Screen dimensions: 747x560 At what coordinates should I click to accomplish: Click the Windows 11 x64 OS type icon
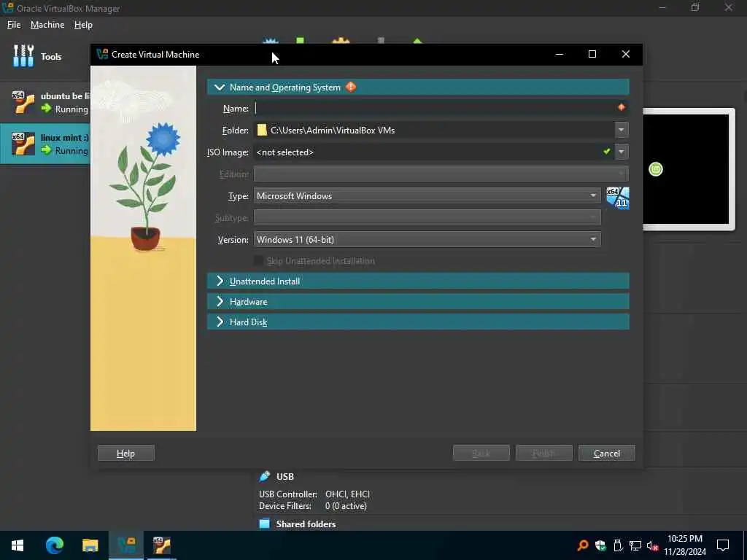[617, 198]
